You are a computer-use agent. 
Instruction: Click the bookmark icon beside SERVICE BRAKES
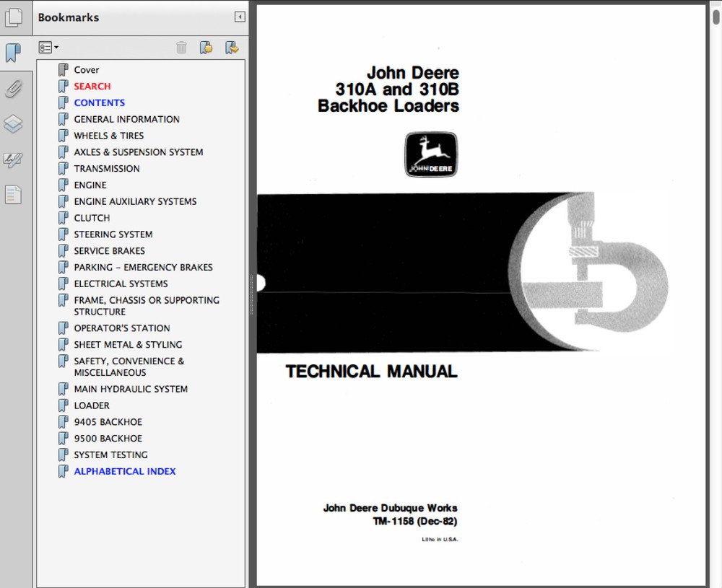point(63,251)
